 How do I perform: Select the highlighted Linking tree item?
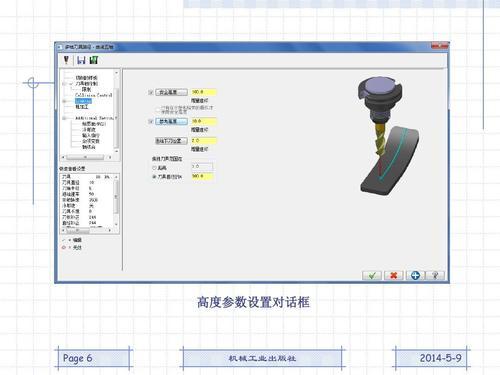tap(83, 101)
